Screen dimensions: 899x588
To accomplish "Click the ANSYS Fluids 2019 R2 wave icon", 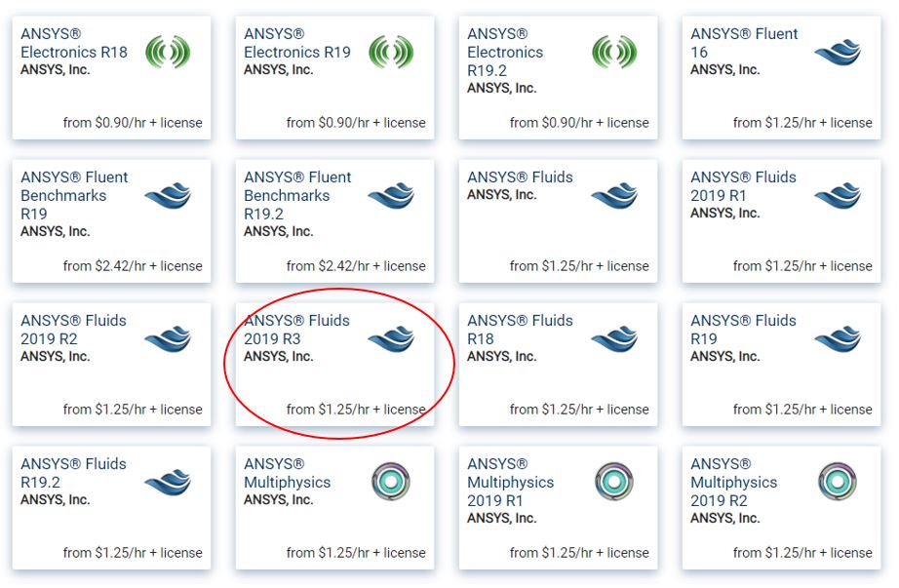I will click(x=168, y=339).
